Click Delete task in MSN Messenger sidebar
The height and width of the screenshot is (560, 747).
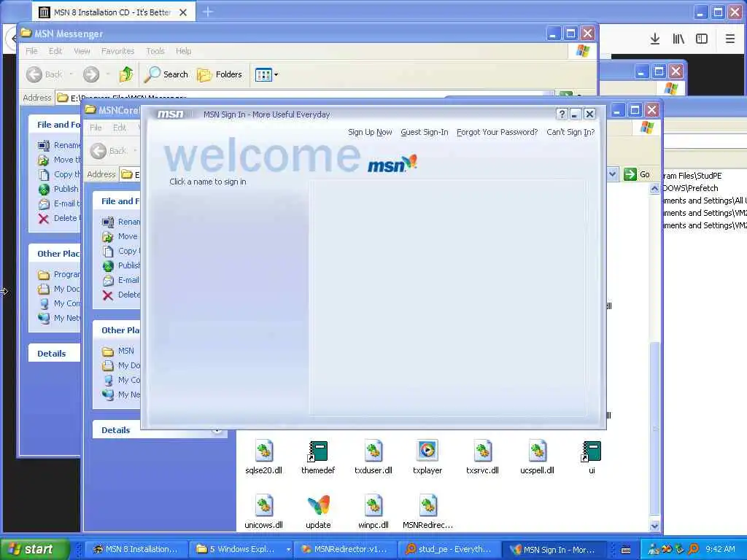point(59,218)
